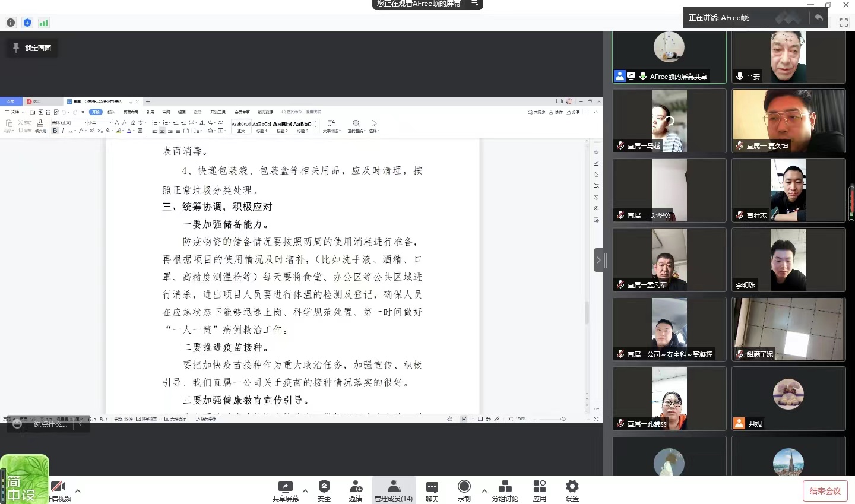The height and width of the screenshot is (504, 855).
Task: Click the 共享屏幕 share screen button
Action: tap(286, 490)
